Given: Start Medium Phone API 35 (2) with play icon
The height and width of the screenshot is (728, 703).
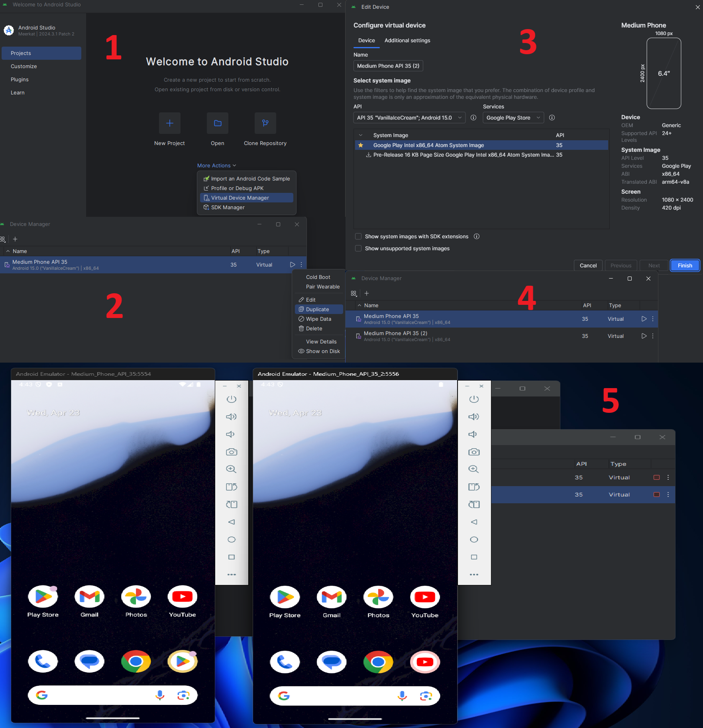Looking at the screenshot, I should (644, 336).
